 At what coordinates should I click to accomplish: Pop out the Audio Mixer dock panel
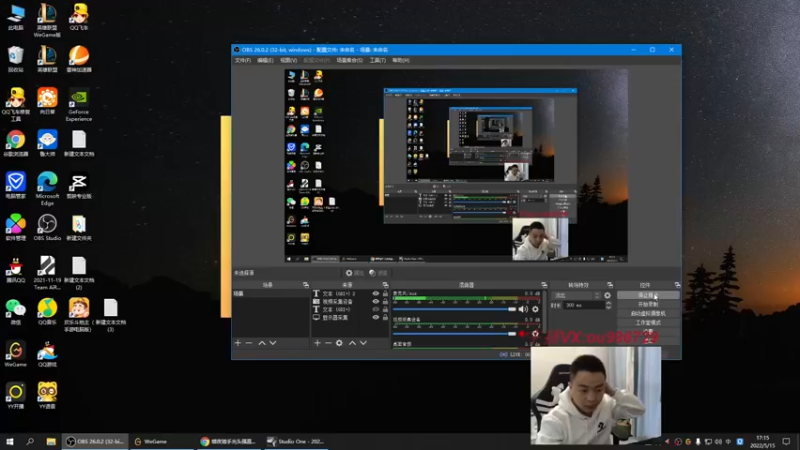[544, 285]
